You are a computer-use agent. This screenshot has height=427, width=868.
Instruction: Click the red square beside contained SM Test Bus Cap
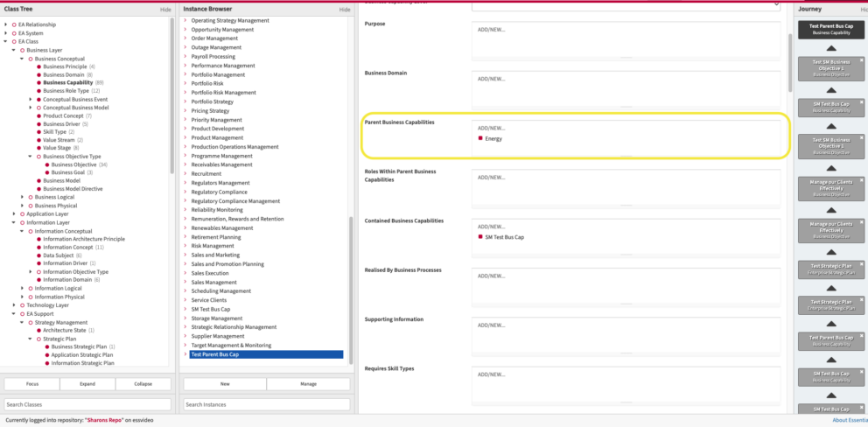point(480,237)
